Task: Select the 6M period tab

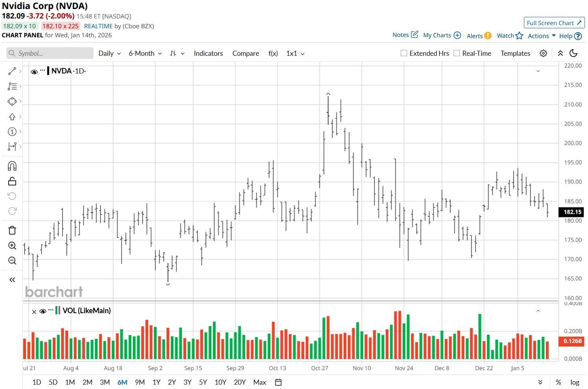Action: click(122, 382)
